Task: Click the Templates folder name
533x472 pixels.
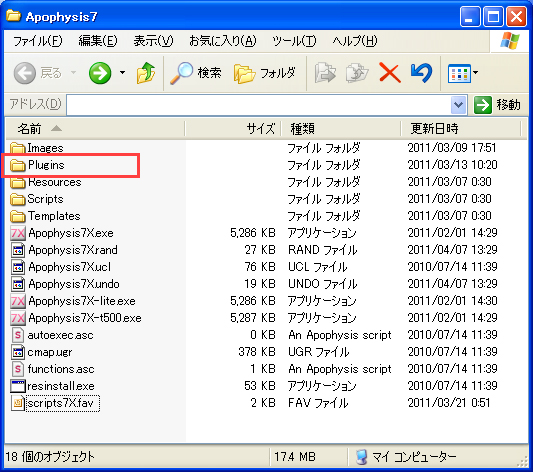Action: tap(54, 216)
